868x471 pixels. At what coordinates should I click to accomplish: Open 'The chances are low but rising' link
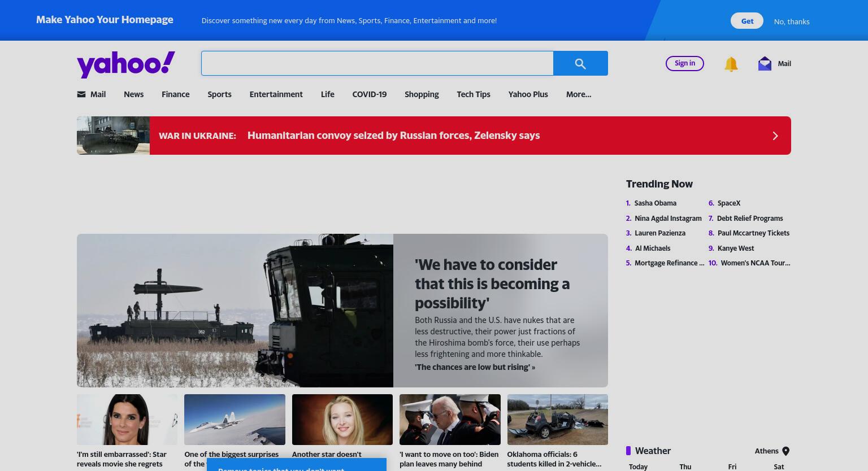475,367
